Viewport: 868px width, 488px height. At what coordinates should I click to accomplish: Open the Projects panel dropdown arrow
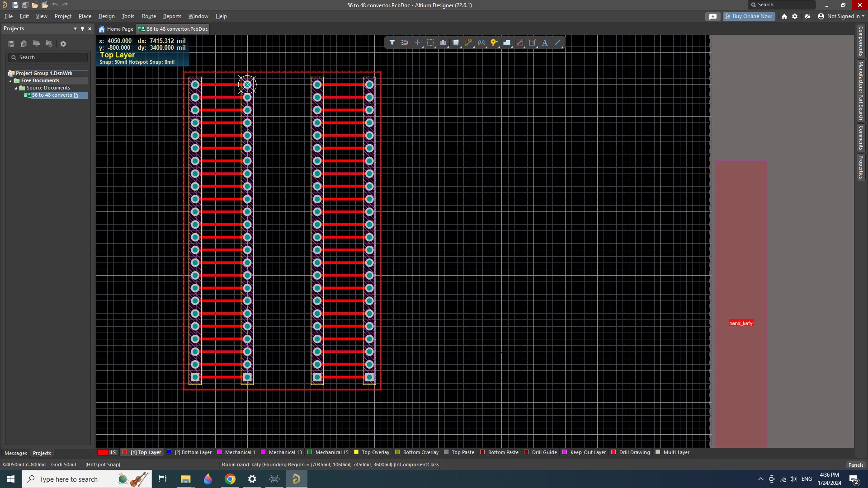[x=75, y=28]
